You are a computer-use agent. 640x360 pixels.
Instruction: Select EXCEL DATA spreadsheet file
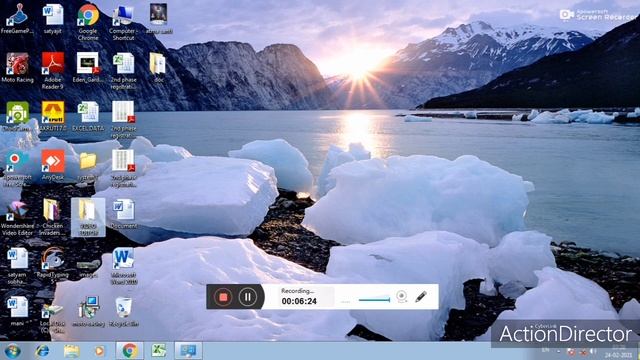click(88, 116)
